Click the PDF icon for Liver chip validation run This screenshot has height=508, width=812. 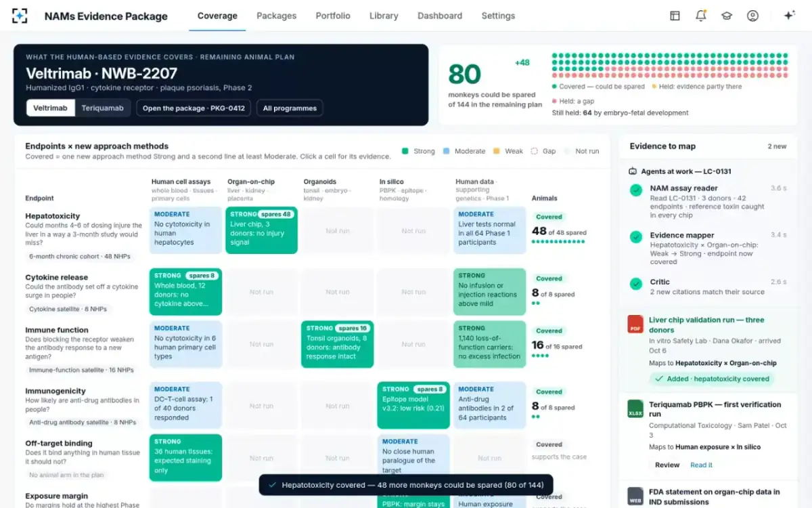[635, 324]
